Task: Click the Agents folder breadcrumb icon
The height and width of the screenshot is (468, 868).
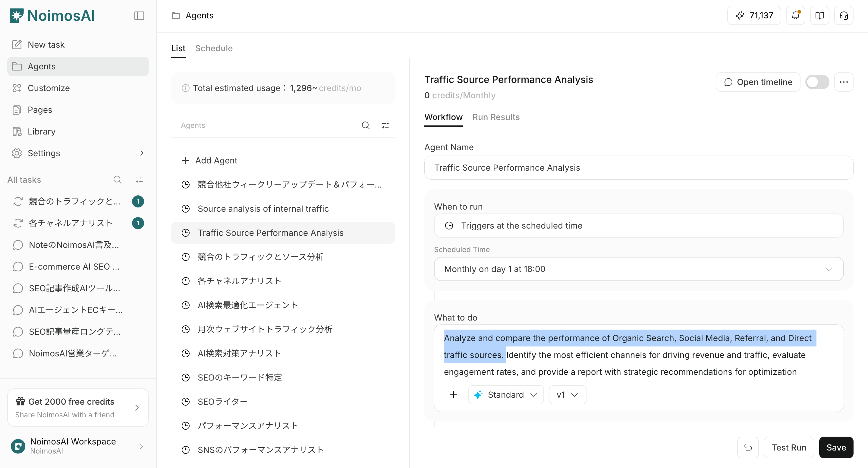Action: (176, 15)
